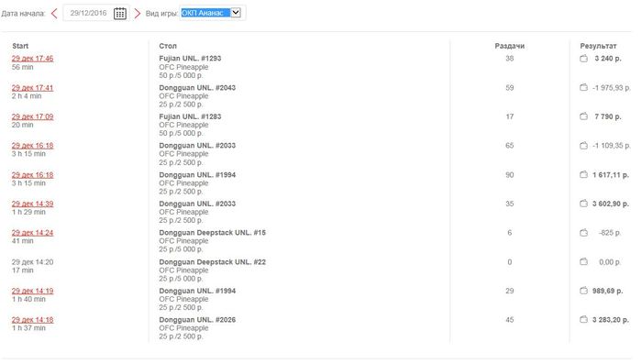Viewport: 642px width, 364px height.
Task: Click hand icon next to 1 617,11 р.
Action: tap(584, 175)
